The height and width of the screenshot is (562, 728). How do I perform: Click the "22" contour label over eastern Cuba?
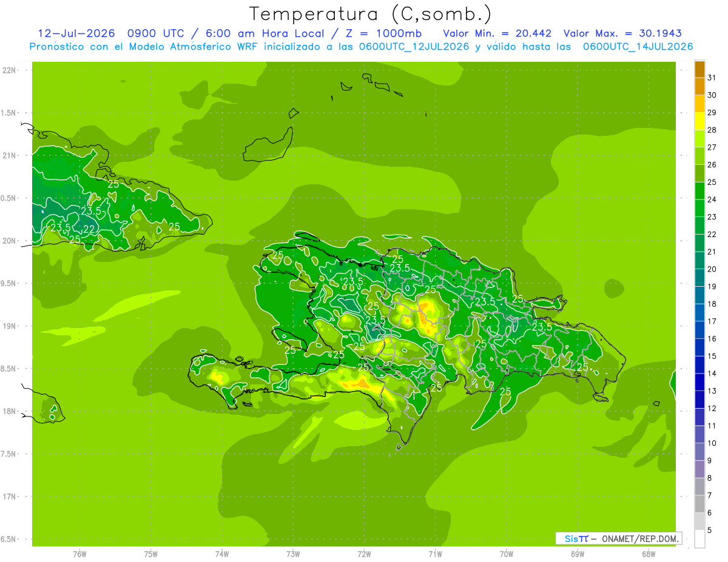pos(89,229)
